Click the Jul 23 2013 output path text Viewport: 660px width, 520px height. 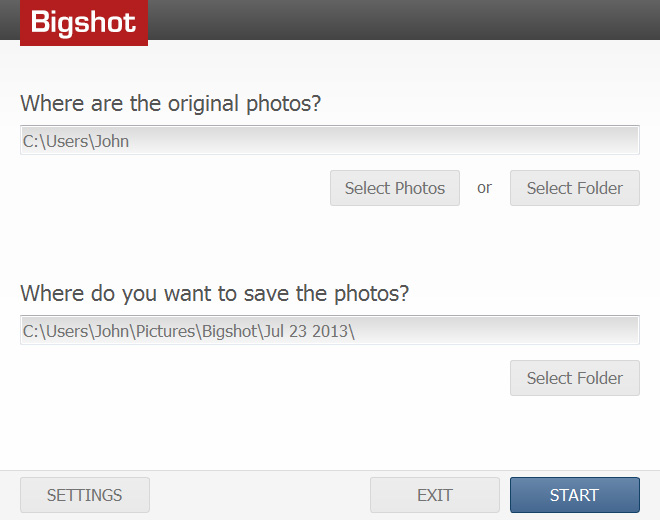(x=189, y=331)
